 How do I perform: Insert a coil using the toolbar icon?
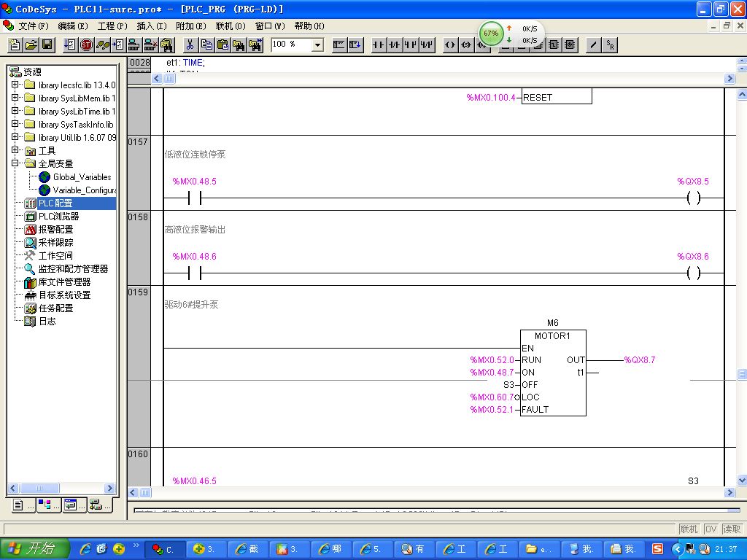point(449,45)
